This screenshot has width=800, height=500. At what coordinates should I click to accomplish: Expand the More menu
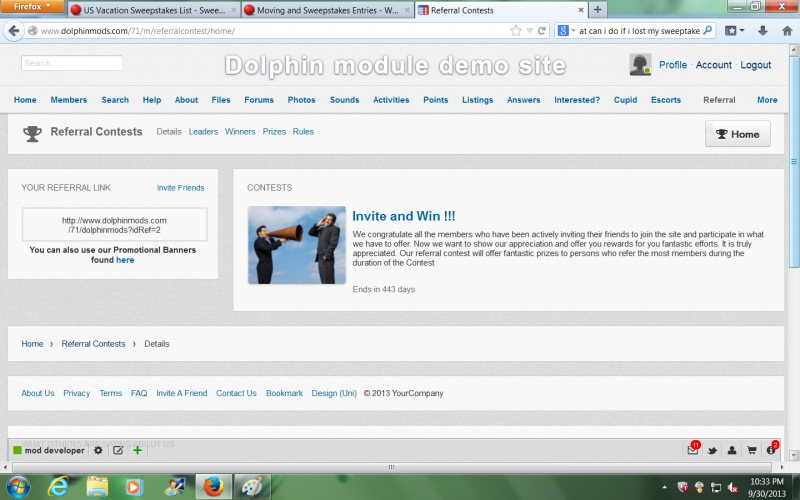[767, 100]
